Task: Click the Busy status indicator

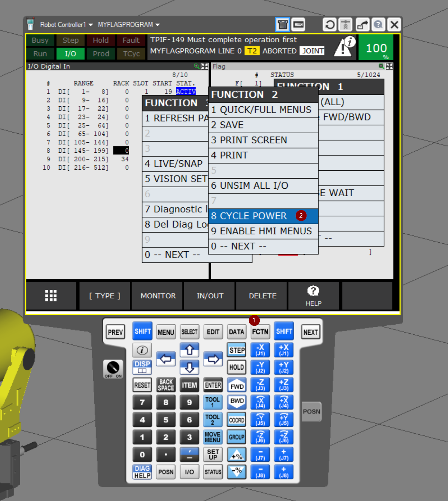Action: coord(40,40)
